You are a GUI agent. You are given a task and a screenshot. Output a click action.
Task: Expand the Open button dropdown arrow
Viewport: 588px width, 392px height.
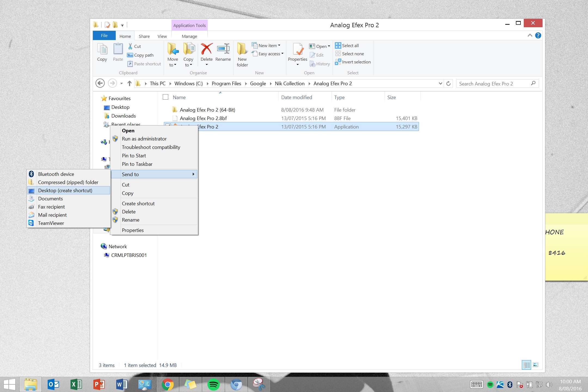point(329,46)
